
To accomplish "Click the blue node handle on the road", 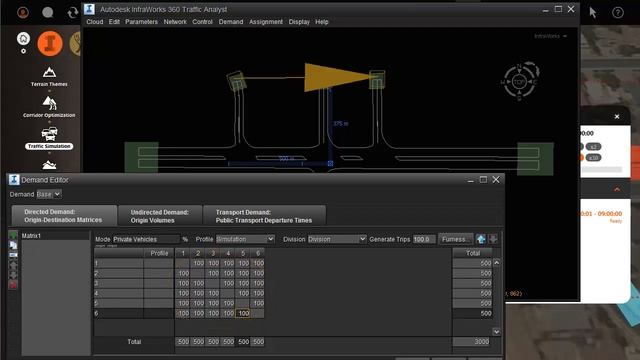I will [x=330, y=163].
